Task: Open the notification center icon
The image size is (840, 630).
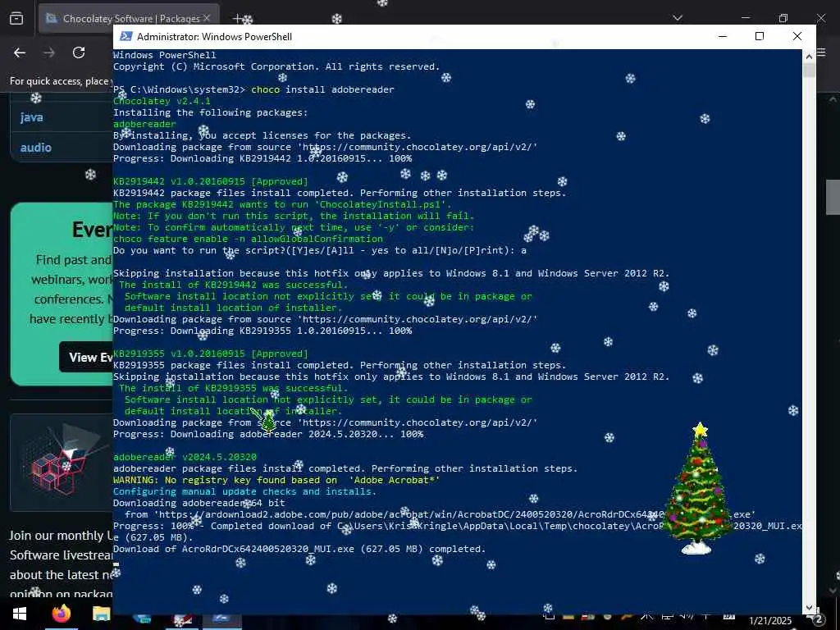Action: coord(819,620)
